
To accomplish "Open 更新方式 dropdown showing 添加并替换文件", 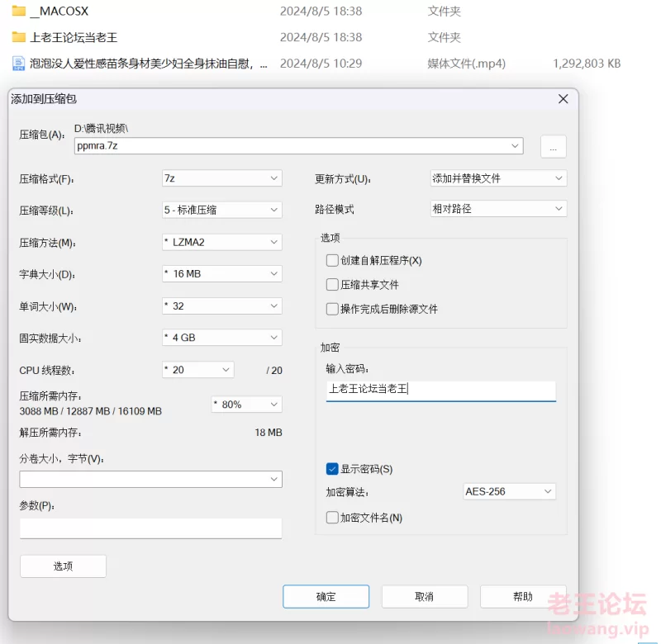I will (x=499, y=178).
